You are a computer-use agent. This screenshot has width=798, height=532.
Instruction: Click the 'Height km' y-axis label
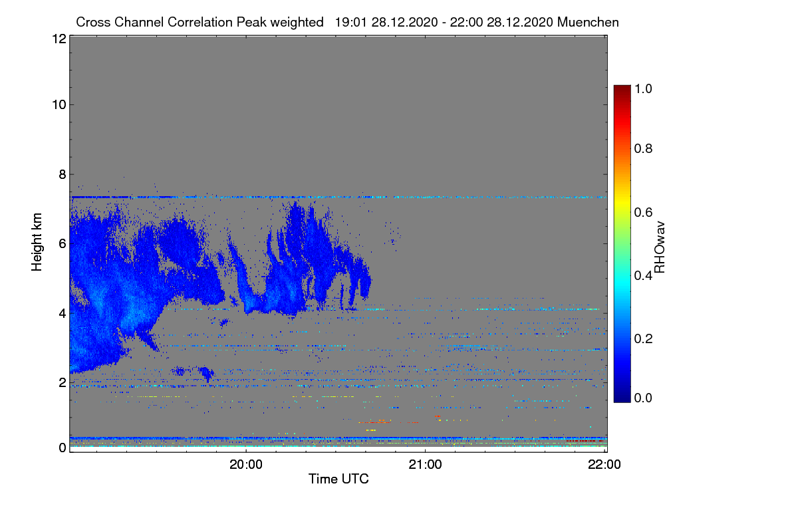pyautogui.click(x=37, y=242)
